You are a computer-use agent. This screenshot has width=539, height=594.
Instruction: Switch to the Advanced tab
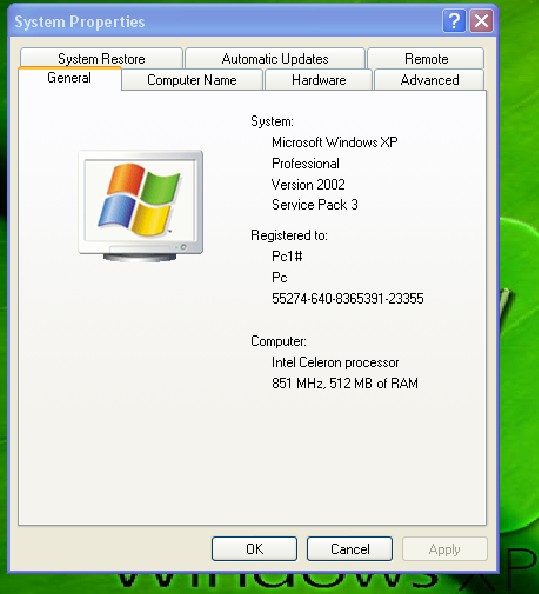(x=430, y=80)
